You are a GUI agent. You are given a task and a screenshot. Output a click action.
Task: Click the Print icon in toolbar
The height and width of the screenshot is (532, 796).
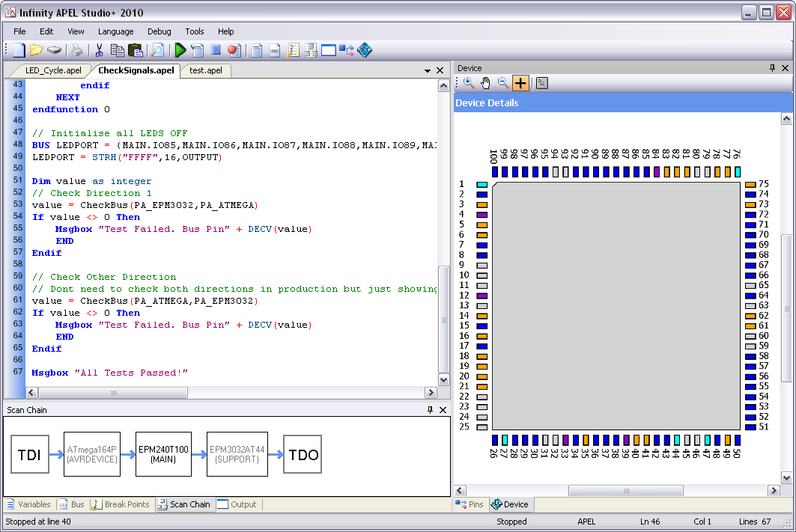(x=76, y=50)
